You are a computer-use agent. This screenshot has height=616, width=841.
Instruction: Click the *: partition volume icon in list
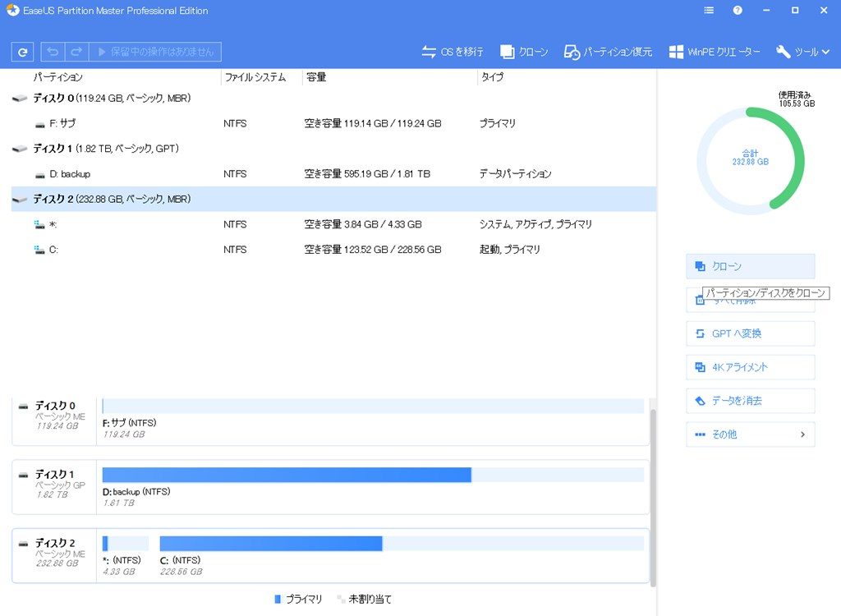coord(39,224)
